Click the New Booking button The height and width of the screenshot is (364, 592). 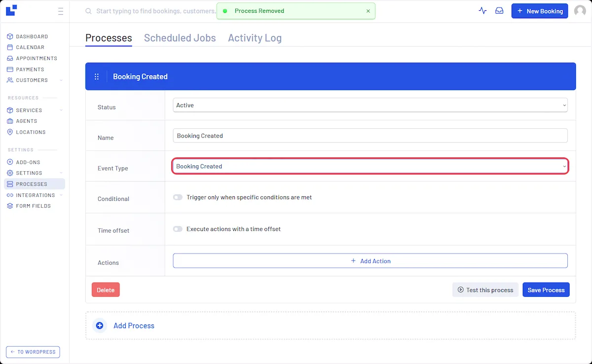(540, 11)
